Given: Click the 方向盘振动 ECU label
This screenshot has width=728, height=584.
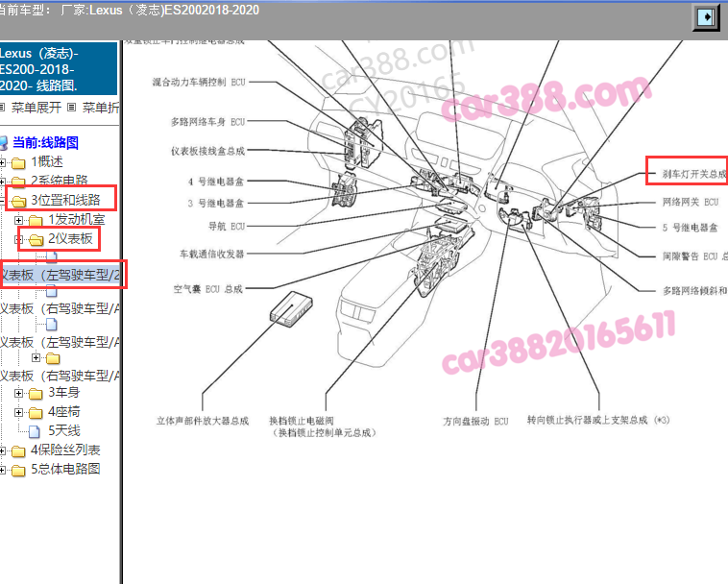Looking at the screenshot, I should point(475,422).
